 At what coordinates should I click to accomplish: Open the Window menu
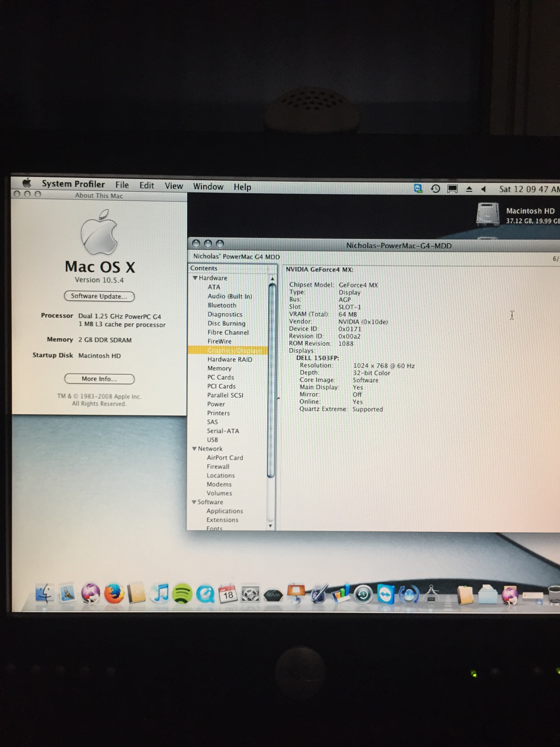click(x=208, y=186)
